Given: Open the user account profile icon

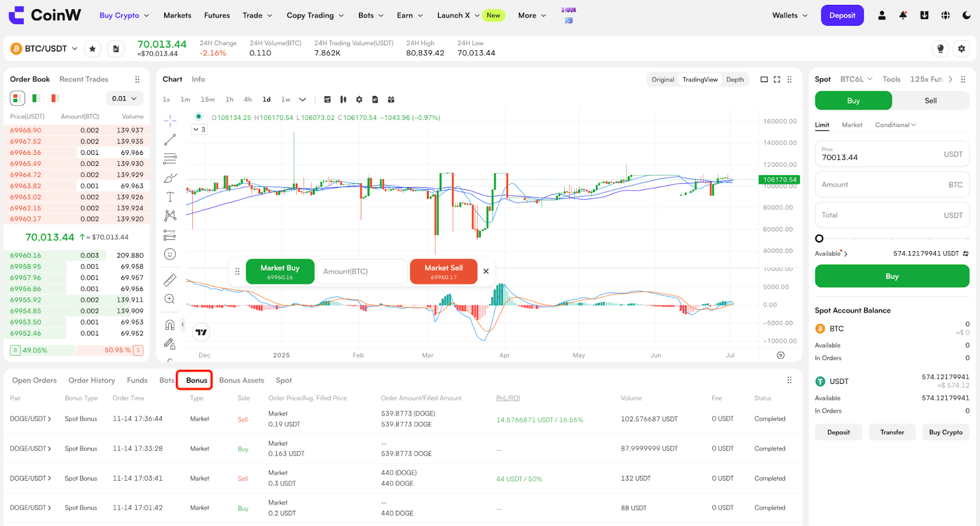Looking at the screenshot, I should coord(882,15).
